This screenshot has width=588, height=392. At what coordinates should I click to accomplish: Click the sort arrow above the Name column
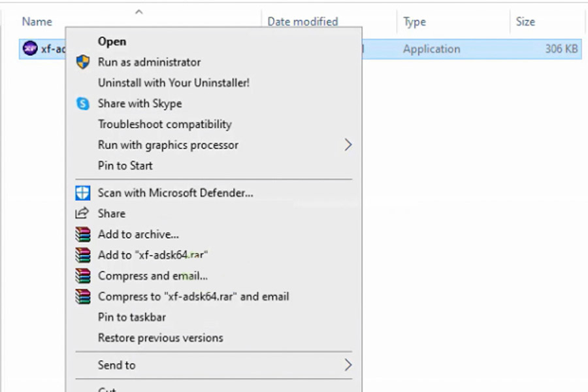coord(139,12)
